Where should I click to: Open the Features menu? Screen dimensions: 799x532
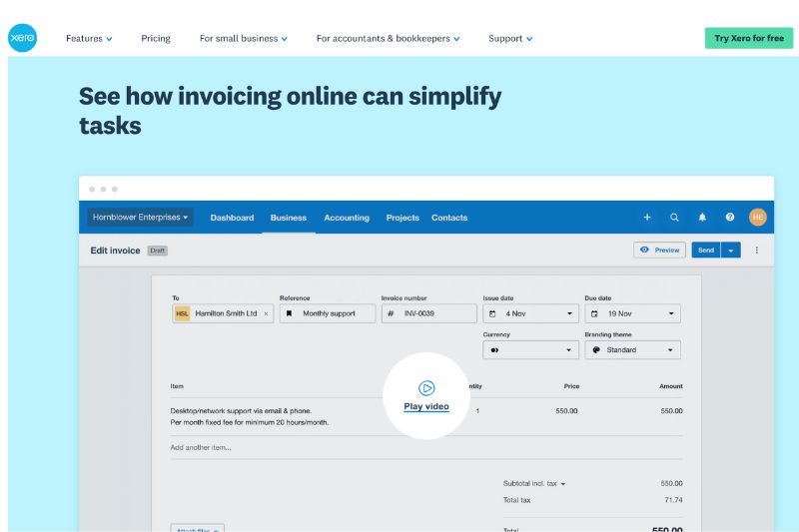(89, 39)
